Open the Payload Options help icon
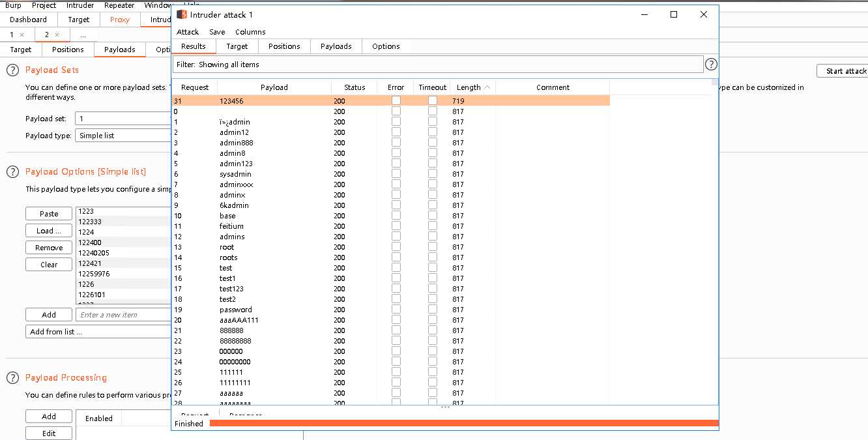The width and height of the screenshot is (868, 440). coord(12,171)
